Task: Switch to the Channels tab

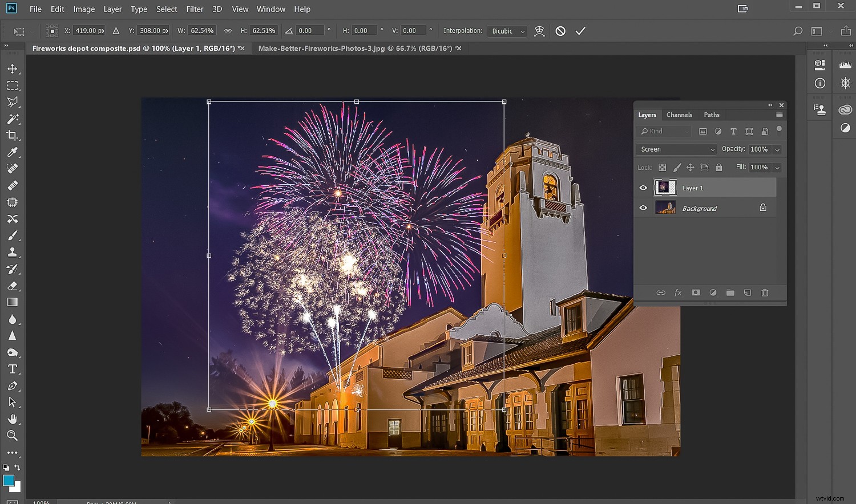Action: point(679,115)
